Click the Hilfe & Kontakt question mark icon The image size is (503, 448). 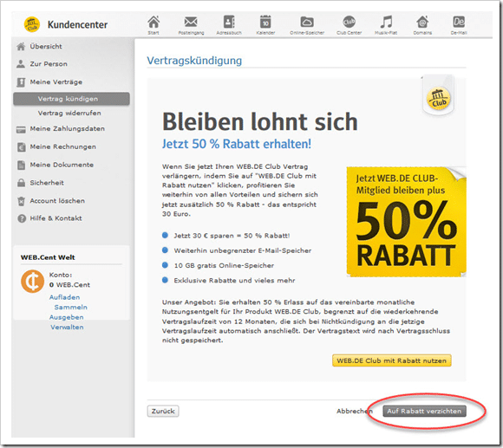22,218
